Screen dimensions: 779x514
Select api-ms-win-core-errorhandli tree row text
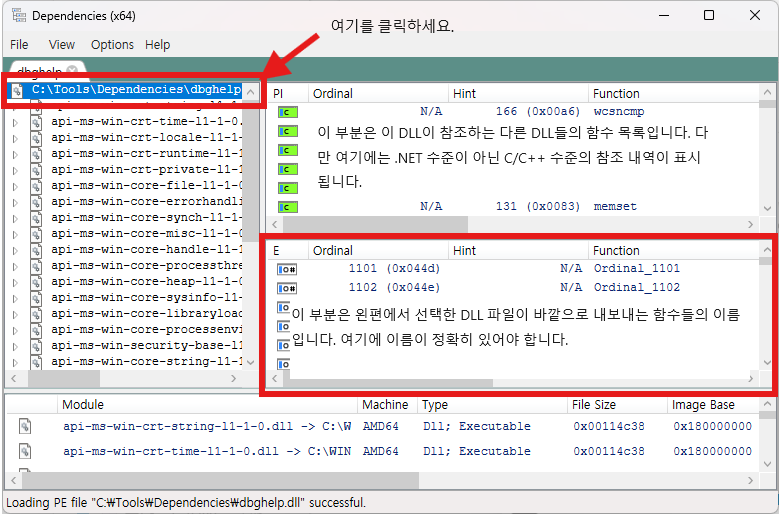147,202
